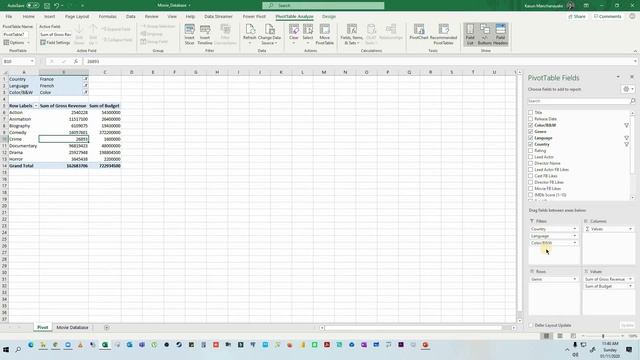Open Change Data Source
The height and width of the screenshot is (360, 640).
pyautogui.click(x=269, y=34)
